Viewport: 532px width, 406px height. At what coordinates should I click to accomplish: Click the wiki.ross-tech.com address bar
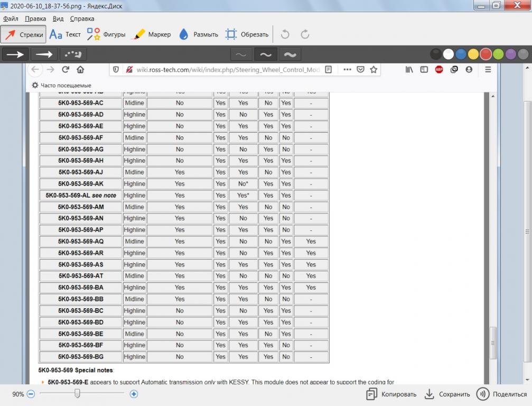pyautogui.click(x=228, y=70)
